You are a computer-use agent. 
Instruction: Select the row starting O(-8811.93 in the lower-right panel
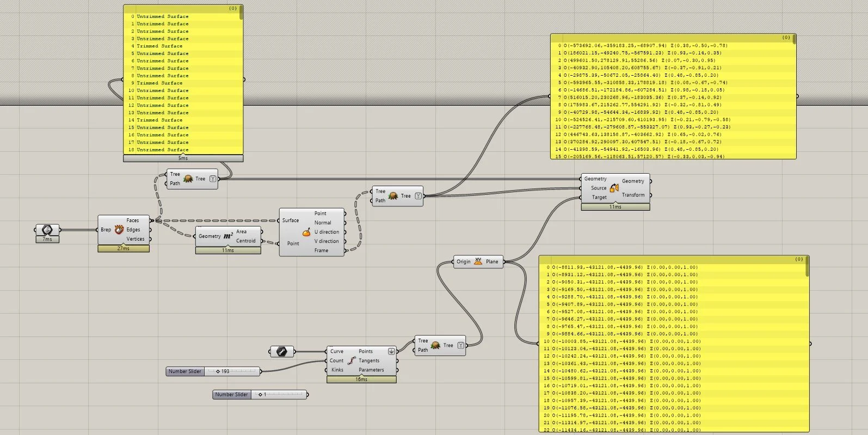tap(673, 267)
